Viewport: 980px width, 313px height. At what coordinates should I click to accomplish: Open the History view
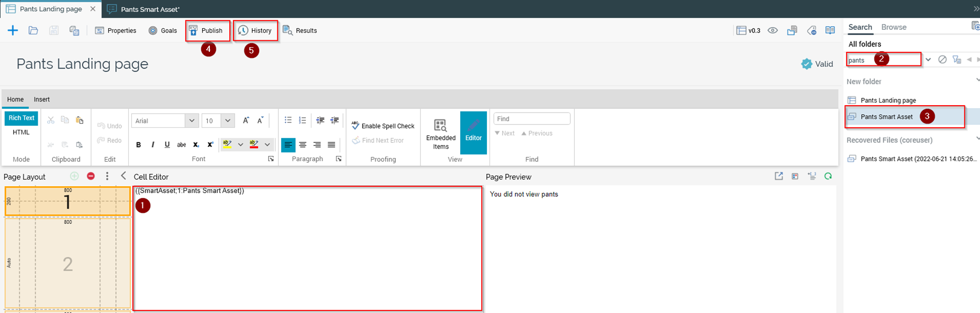click(255, 31)
